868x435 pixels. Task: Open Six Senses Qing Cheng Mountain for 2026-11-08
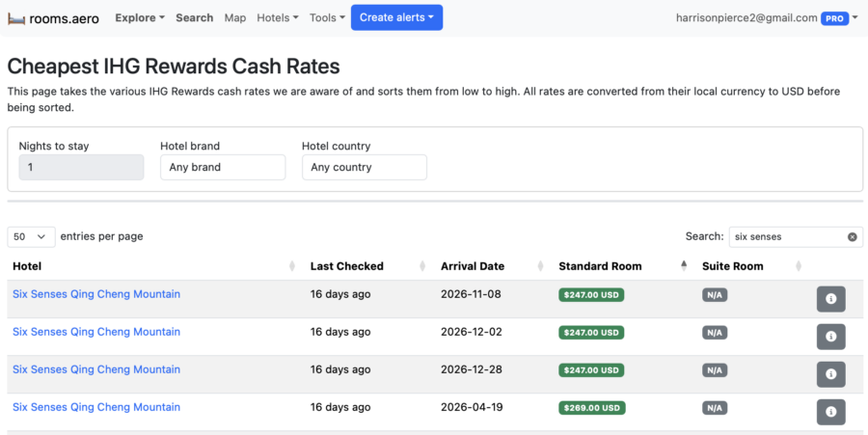[96, 294]
